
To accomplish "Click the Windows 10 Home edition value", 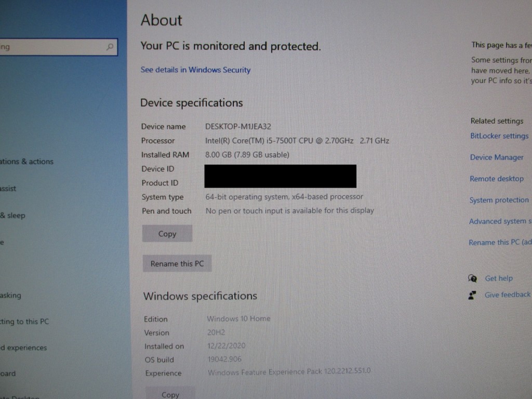I will pyautogui.click(x=239, y=319).
